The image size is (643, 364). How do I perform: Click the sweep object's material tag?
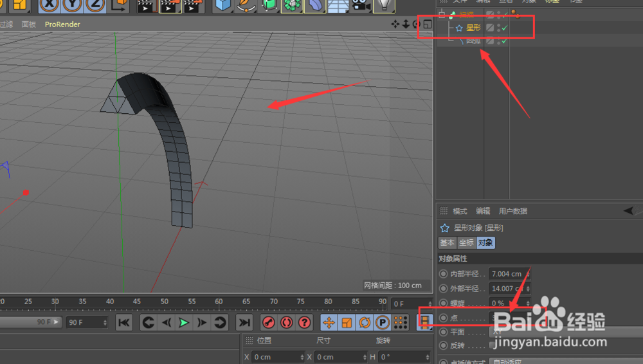516,15
